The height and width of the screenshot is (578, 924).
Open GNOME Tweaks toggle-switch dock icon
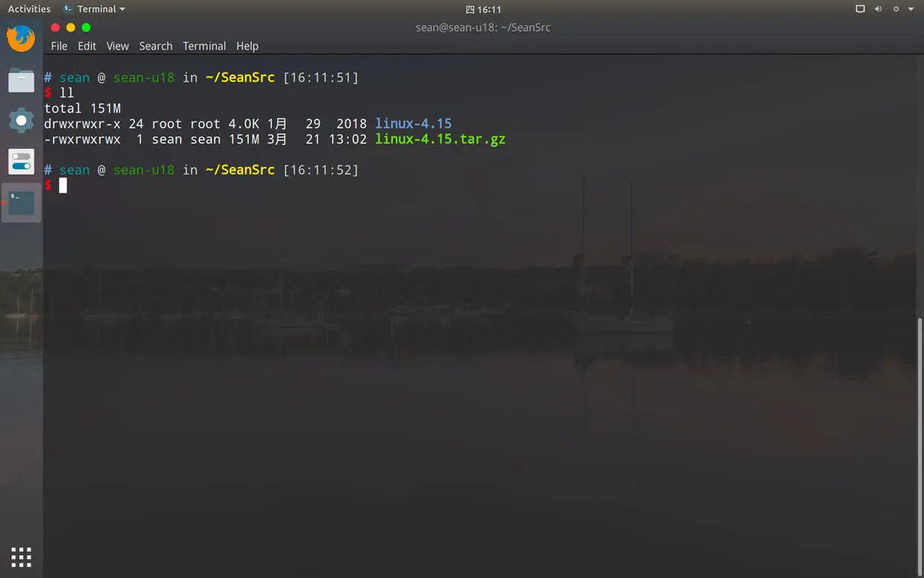(x=21, y=161)
